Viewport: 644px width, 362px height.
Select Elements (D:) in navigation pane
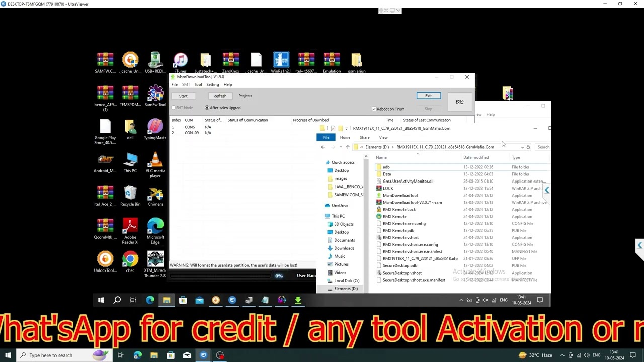pos(346,289)
